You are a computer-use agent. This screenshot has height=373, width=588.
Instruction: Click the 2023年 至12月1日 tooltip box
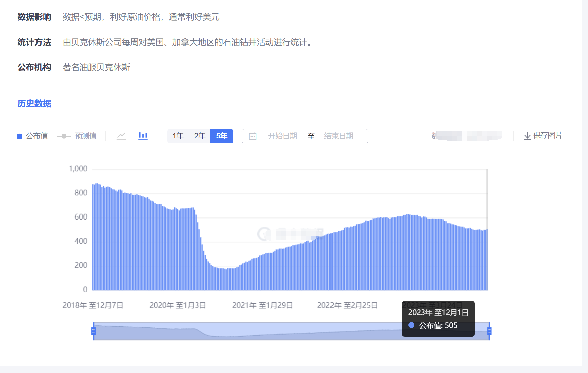[438, 319]
